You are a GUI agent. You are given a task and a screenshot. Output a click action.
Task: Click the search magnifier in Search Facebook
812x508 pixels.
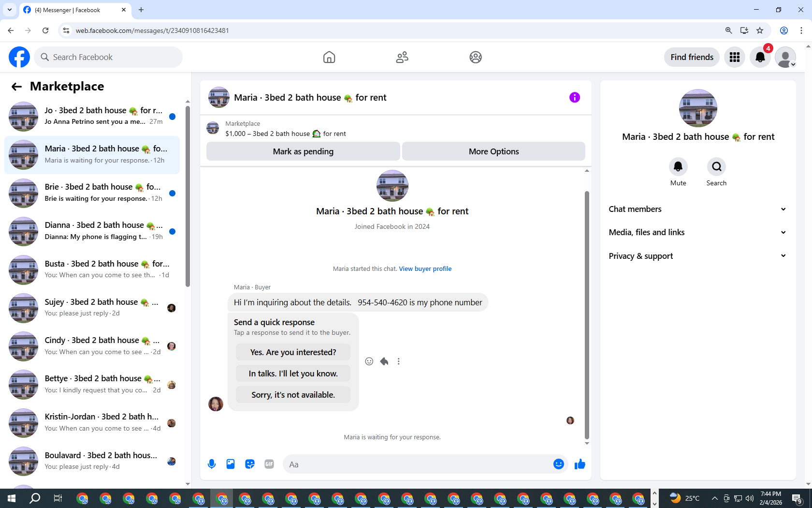coord(45,57)
